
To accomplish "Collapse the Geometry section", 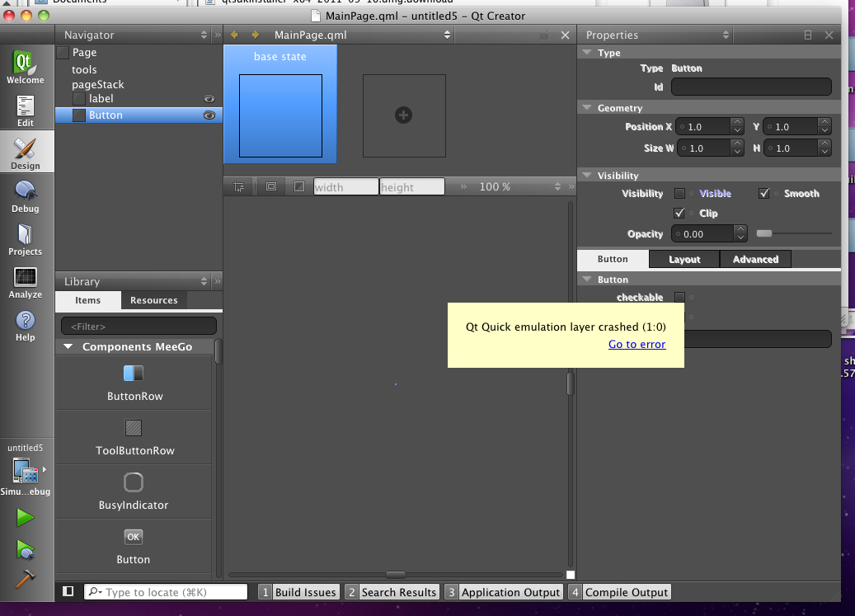I will (x=587, y=108).
